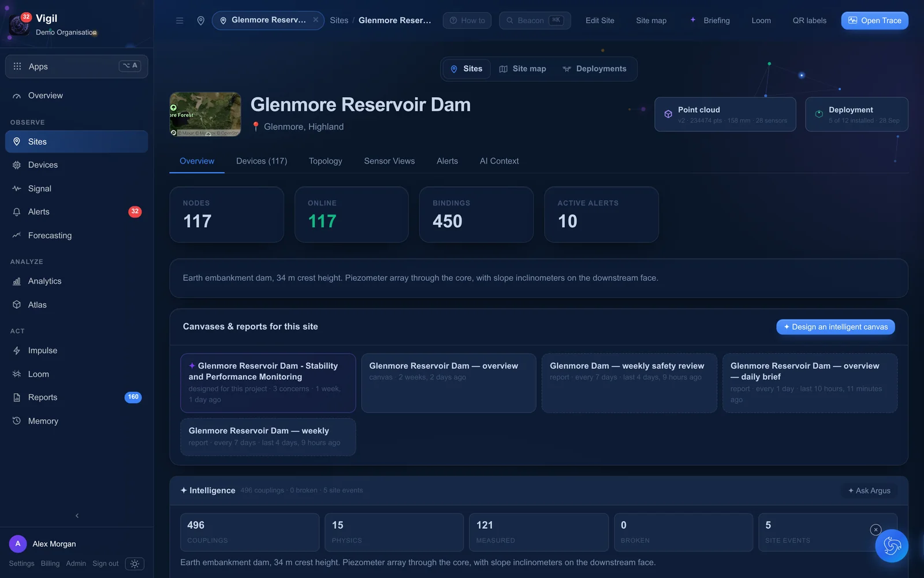Viewport: 924px width, 578px height.
Task: Close the Glenmore Reservoir chip
Action: point(316,20)
